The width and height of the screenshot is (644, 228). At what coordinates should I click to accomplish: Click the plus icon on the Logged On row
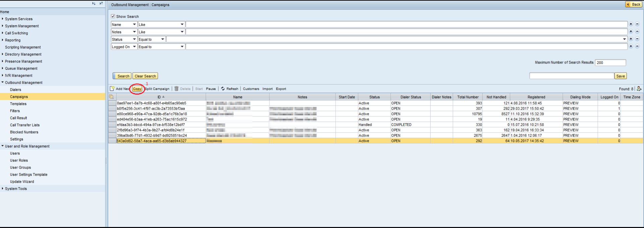[x=631, y=46]
